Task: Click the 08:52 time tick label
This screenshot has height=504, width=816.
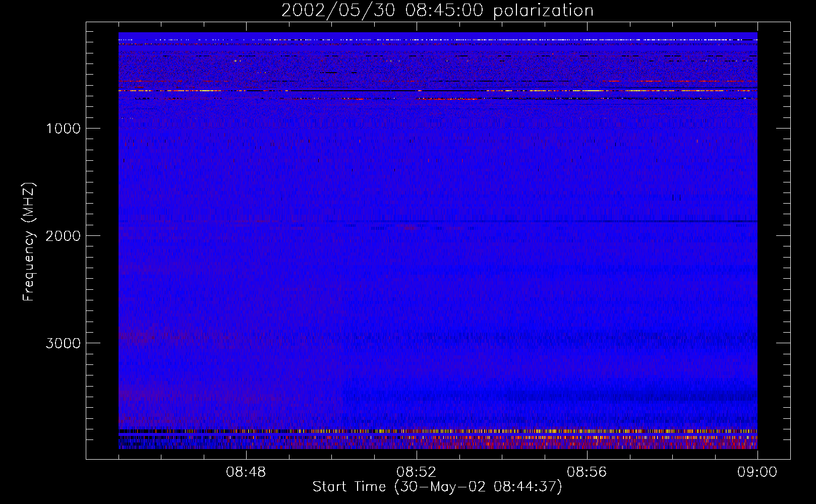Action: (416, 472)
